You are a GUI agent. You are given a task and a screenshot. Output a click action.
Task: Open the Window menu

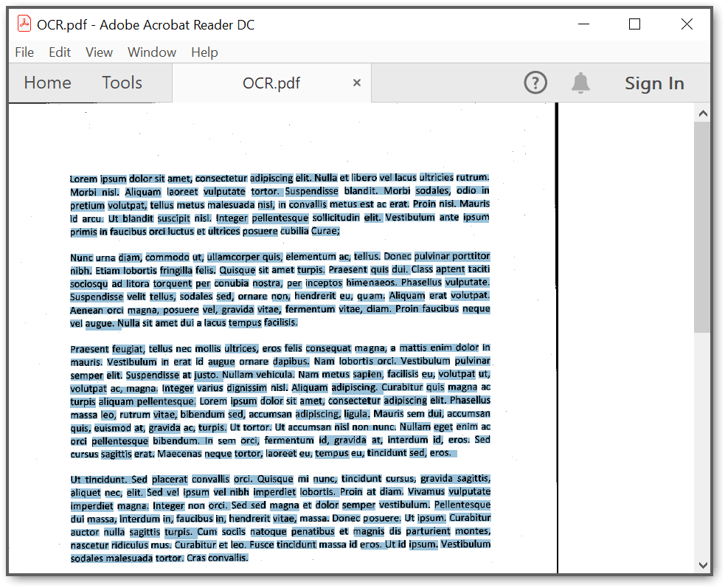click(151, 52)
